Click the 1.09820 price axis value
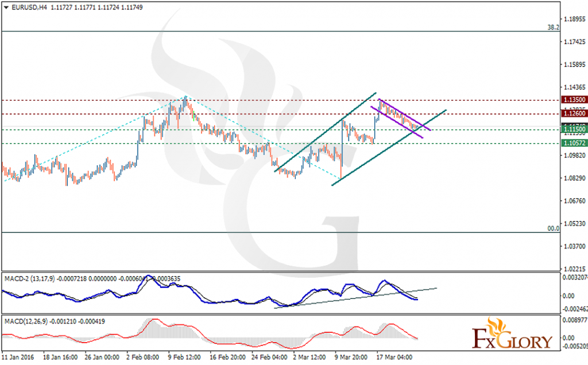Viewport: 588px width, 365px height. tap(575, 155)
